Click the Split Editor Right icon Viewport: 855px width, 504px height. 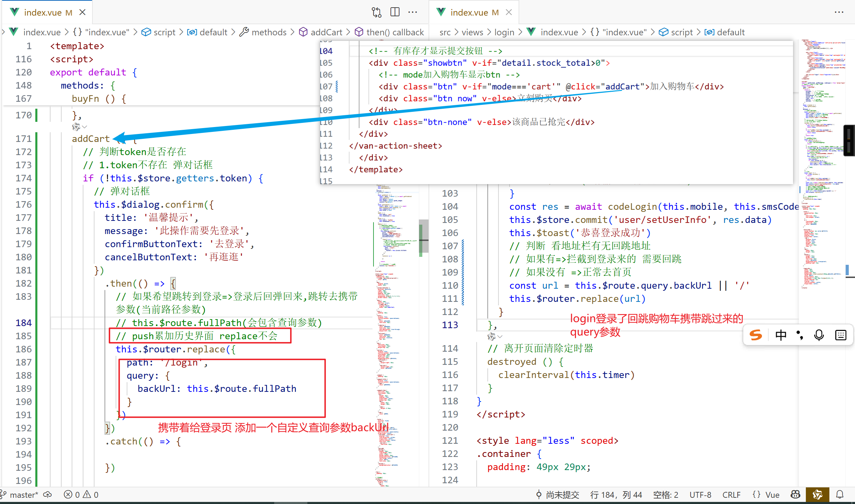click(x=395, y=12)
